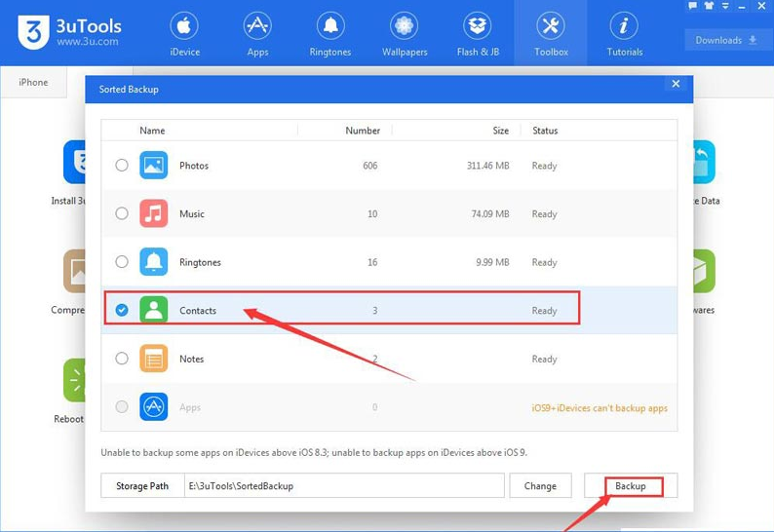The width and height of the screenshot is (774, 532).
Task: Select the Ringtones radio button
Action: [x=122, y=261]
